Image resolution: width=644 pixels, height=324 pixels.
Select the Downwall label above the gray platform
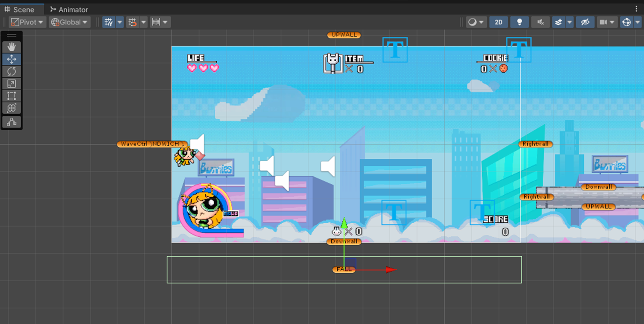point(598,187)
